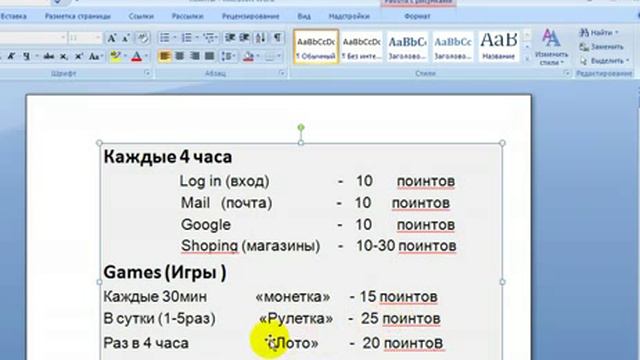Click the text 'Shoping (магазины)'
This screenshot has width=640, height=360.
pyautogui.click(x=250, y=246)
